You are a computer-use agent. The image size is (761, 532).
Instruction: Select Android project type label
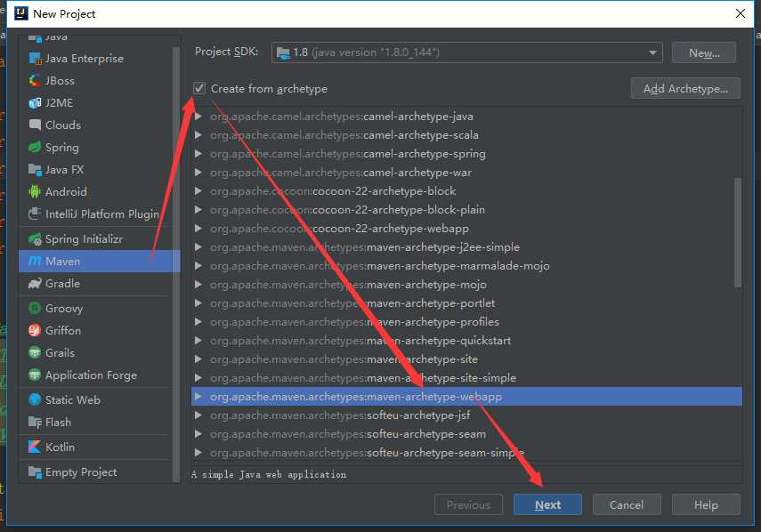click(66, 192)
